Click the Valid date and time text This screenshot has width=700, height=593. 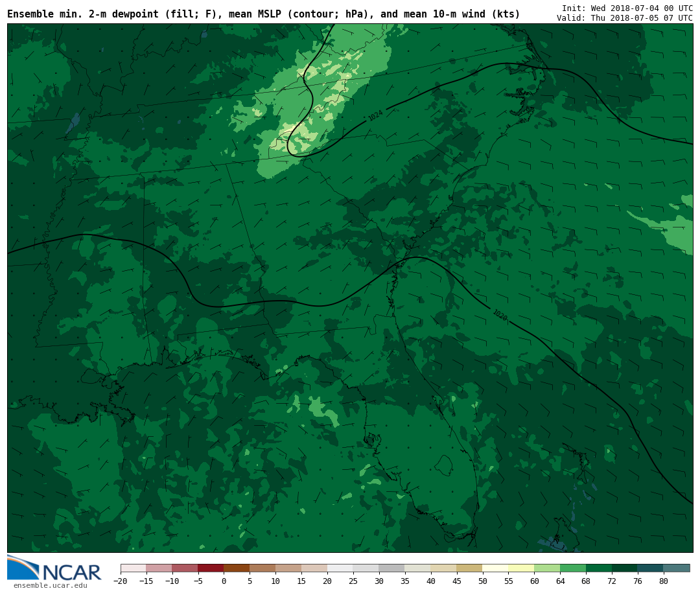(x=624, y=18)
